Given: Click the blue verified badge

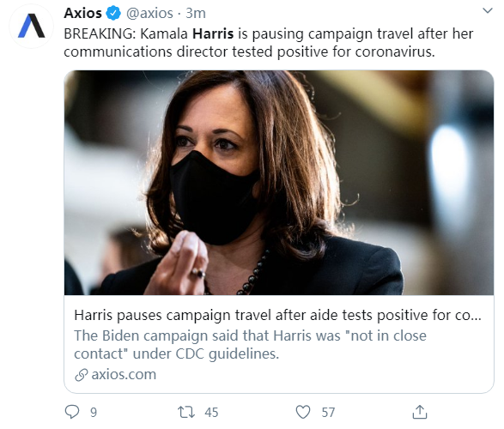Looking at the screenshot, I should [x=113, y=14].
